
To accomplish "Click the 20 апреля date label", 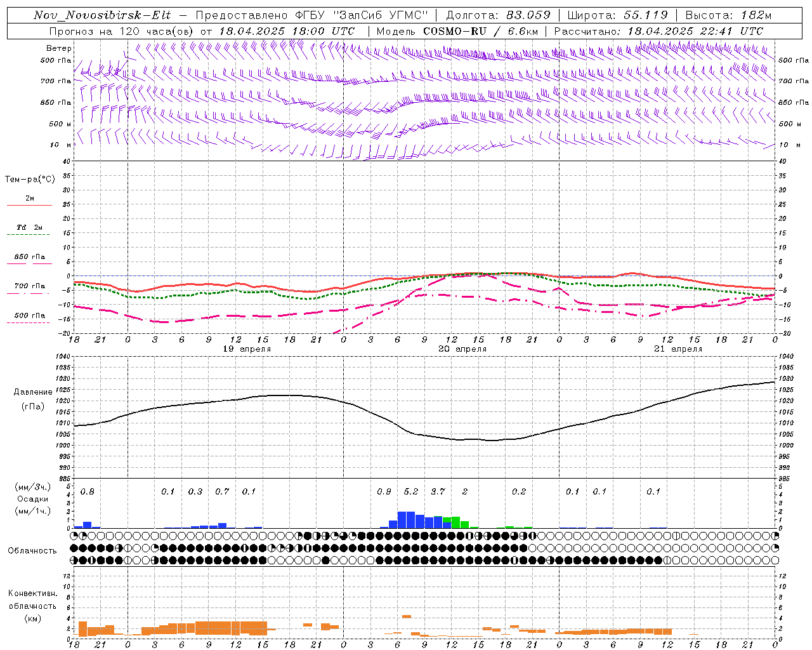I will (x=462, y=349).
